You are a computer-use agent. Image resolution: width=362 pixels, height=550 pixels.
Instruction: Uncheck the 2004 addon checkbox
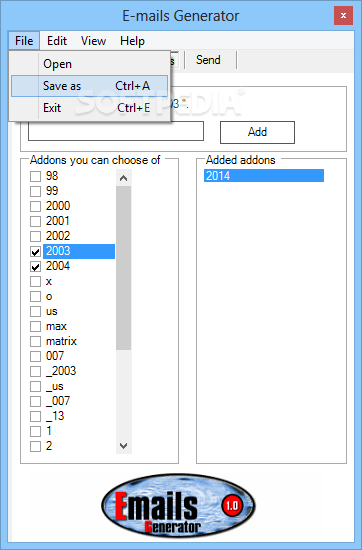pyautogui.click(x=35, y=267)
